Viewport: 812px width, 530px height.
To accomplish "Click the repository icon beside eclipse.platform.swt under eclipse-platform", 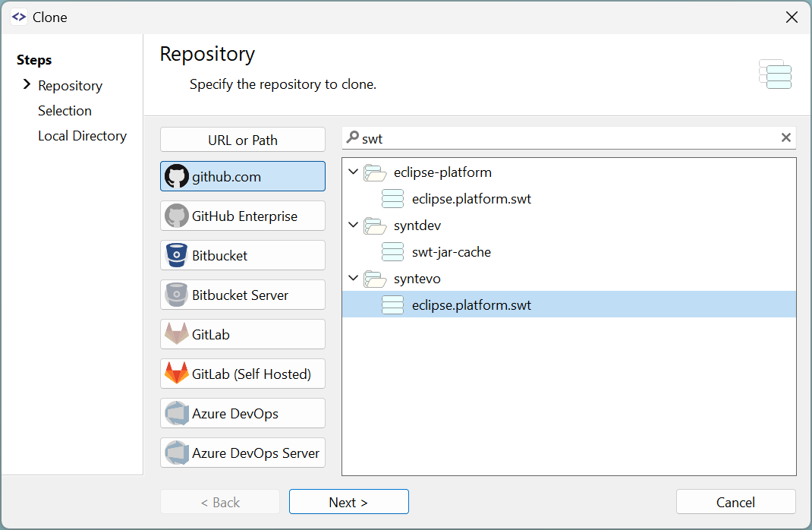I will (x=392, y=198).
